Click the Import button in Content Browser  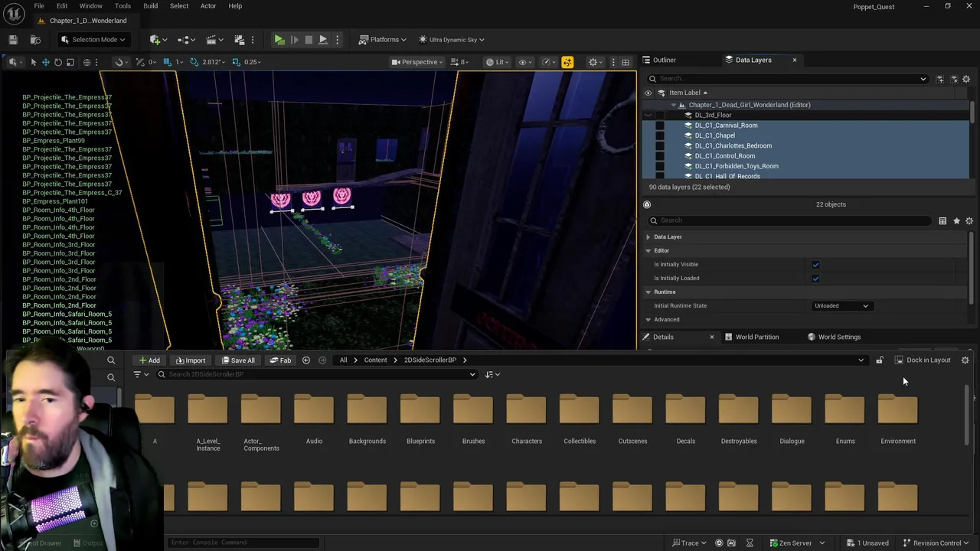191,360
